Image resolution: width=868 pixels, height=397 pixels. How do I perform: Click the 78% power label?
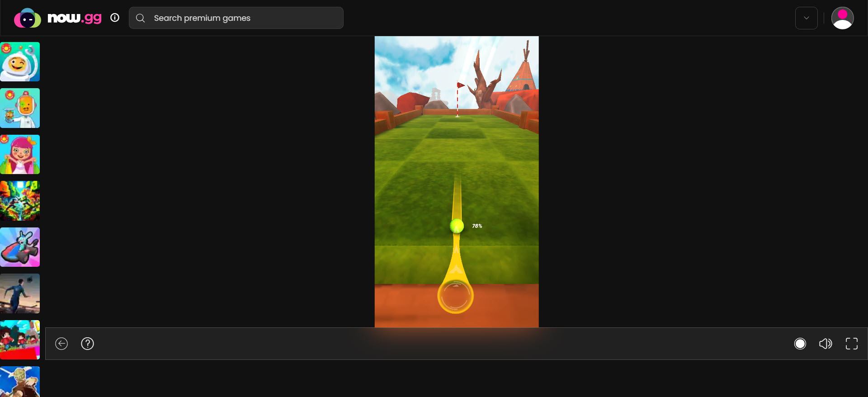477,226
